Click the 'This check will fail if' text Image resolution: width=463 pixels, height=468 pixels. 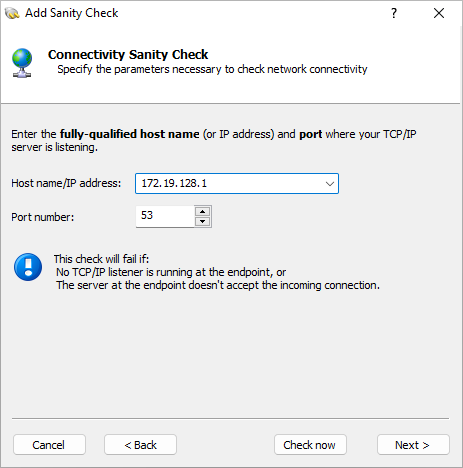click(101, 259)
